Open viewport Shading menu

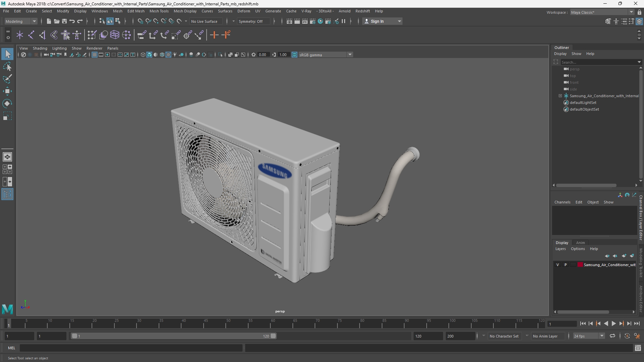[x=40, y=48]
